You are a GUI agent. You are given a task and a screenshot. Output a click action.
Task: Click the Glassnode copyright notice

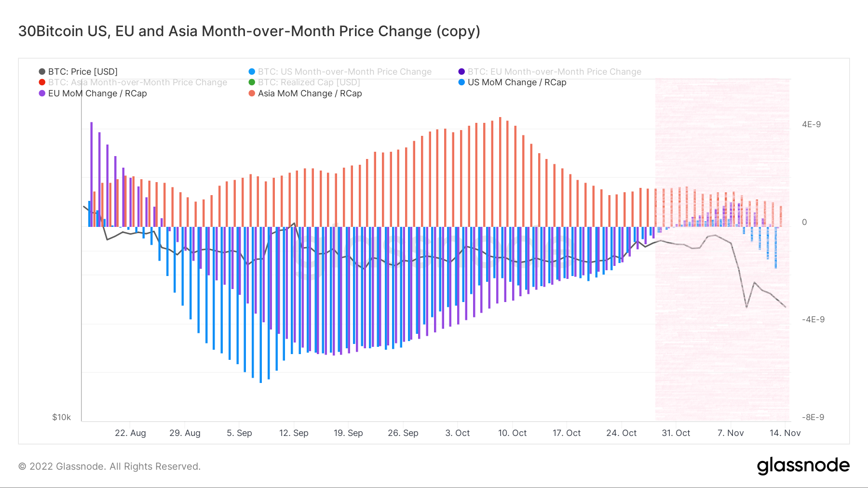[109, 466]
